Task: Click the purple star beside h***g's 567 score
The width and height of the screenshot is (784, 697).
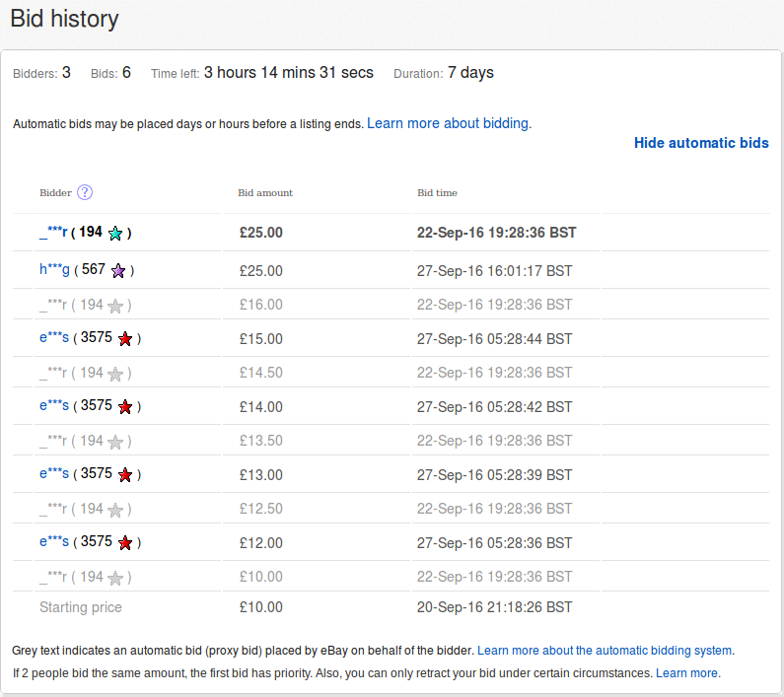Action: (118, 271)
